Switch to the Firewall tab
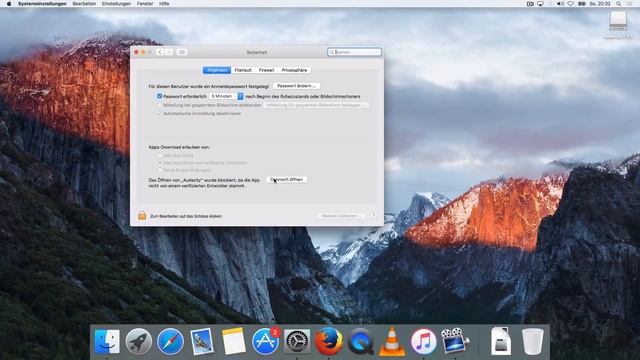The image size is (640, 360). (266, 70)
